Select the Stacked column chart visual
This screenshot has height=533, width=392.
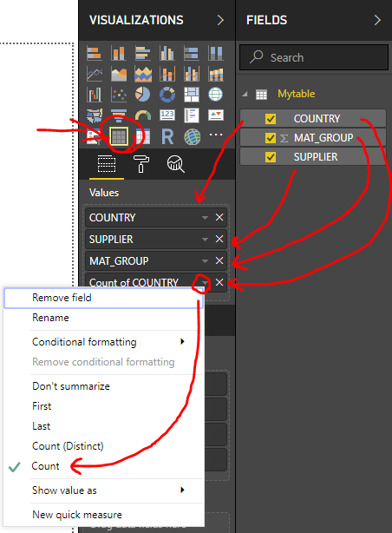coord(119,53)
